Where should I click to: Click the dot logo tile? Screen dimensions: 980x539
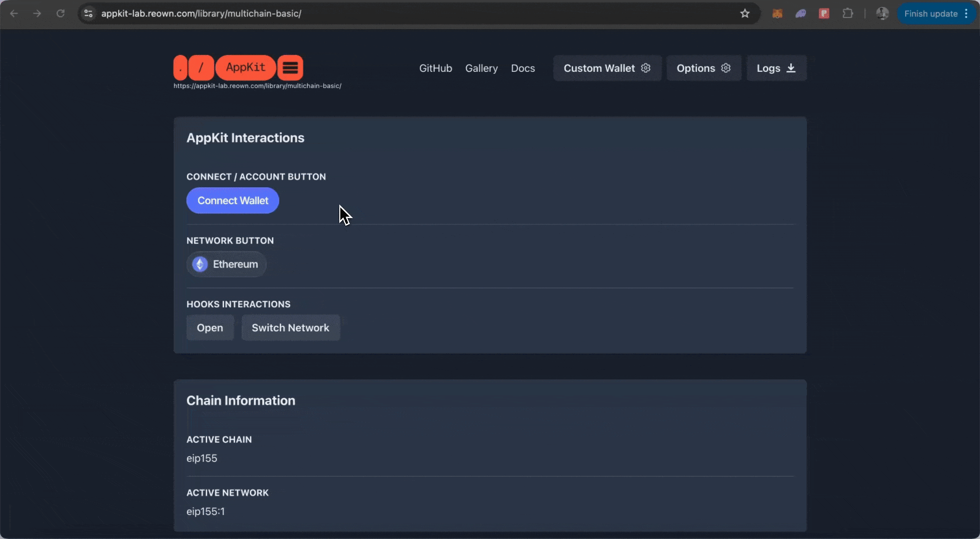tap(180, 67)
